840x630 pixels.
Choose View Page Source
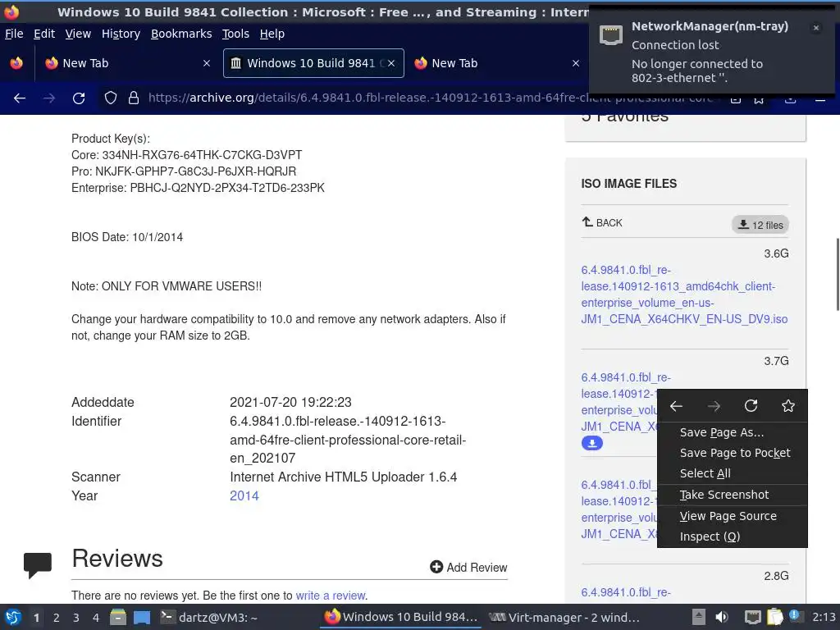(x=732, y=516)
